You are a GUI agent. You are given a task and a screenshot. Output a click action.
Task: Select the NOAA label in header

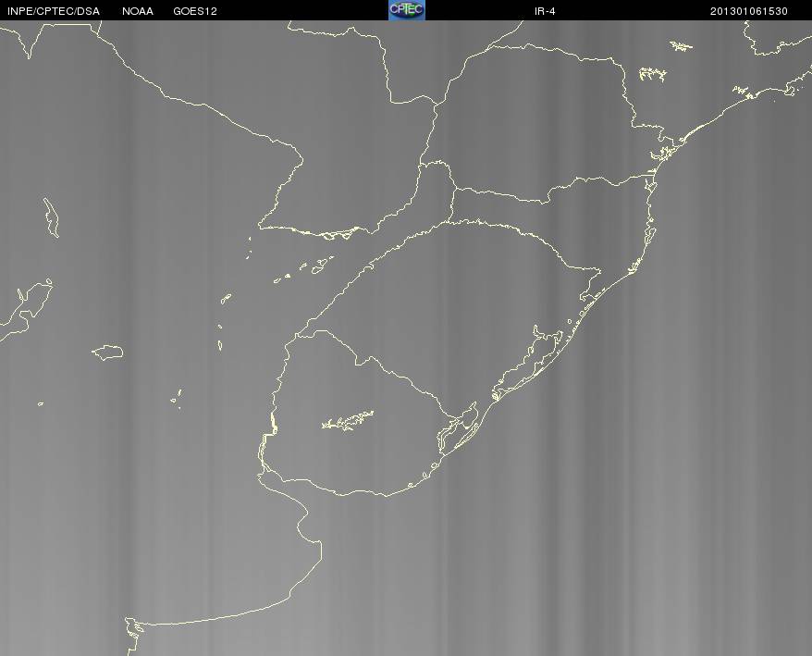pos(137,11)
